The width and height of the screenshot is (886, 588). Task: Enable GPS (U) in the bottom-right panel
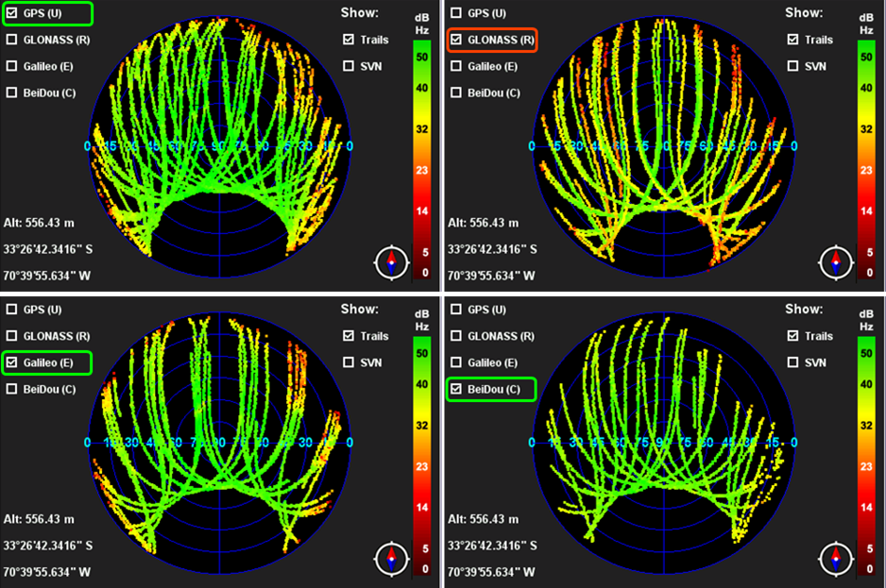(457, 310)
